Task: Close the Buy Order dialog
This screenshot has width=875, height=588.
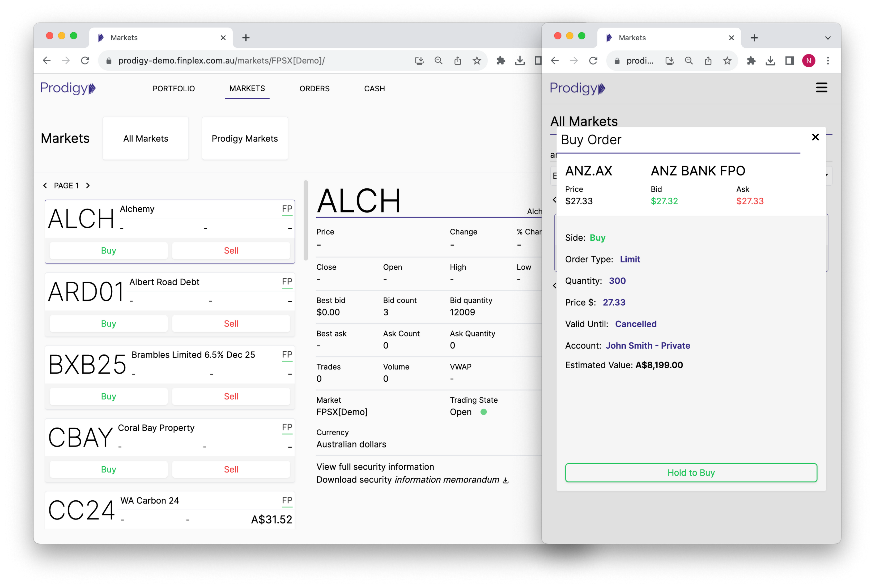Action: (815, 137)
